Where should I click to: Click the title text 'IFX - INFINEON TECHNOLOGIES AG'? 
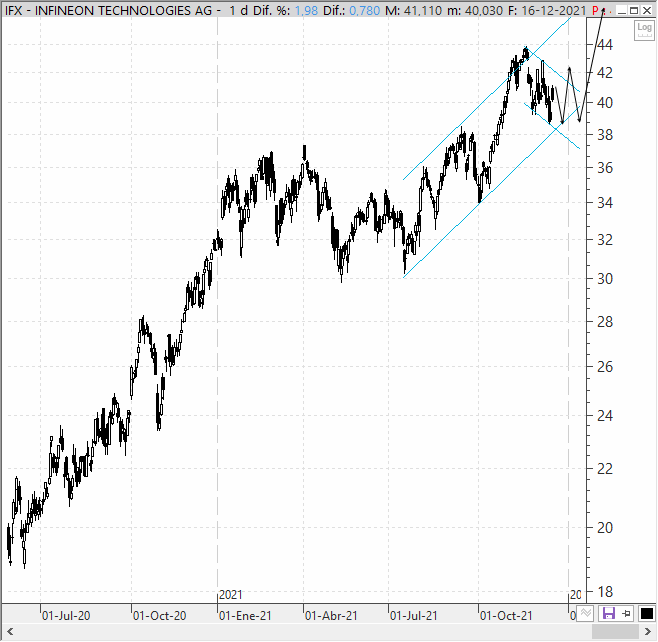click(108, 10)
